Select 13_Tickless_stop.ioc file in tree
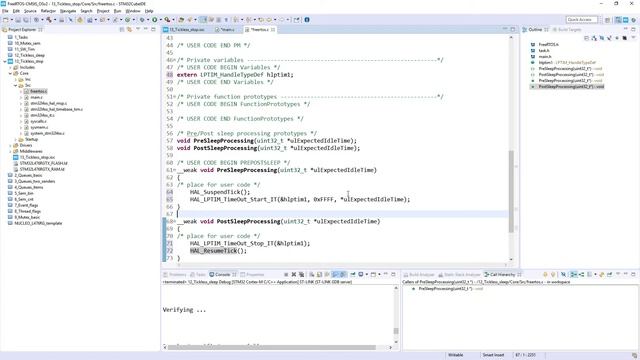Image resolution: width=640 pixels, height=360 pixels. point(34,157)
